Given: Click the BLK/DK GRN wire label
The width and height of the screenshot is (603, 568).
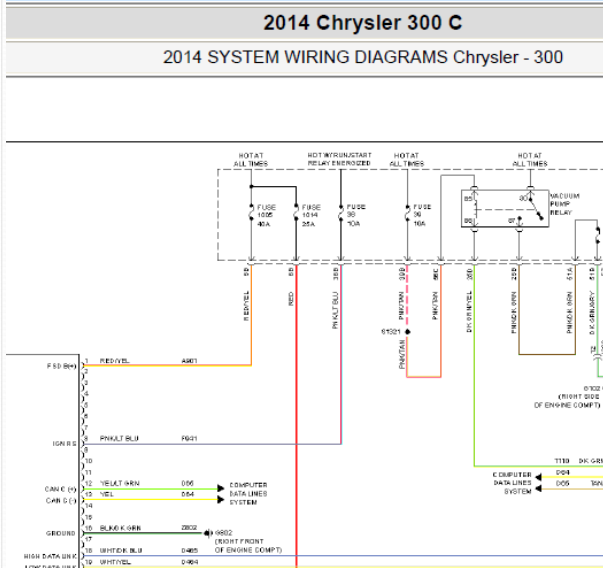Looking at the screenshot, I should click(120, 527).
